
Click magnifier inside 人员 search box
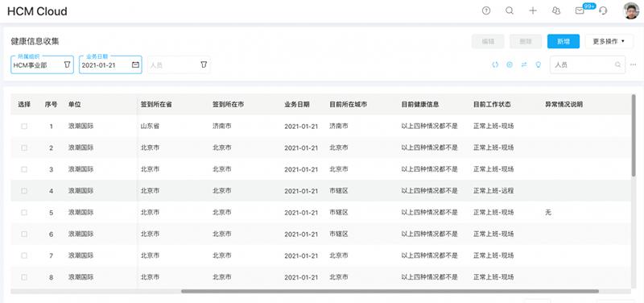(617, 65)
